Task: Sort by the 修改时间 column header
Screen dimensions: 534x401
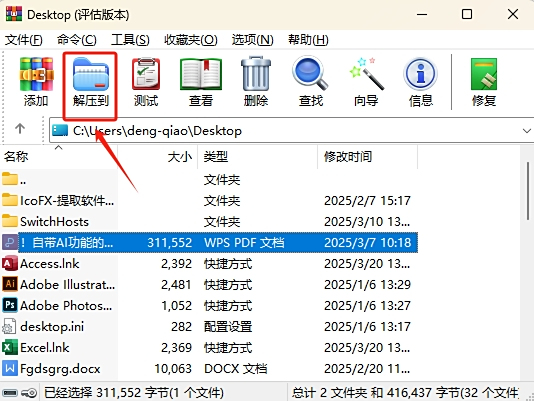Action: pyautogui.click(x=367, y=156)
